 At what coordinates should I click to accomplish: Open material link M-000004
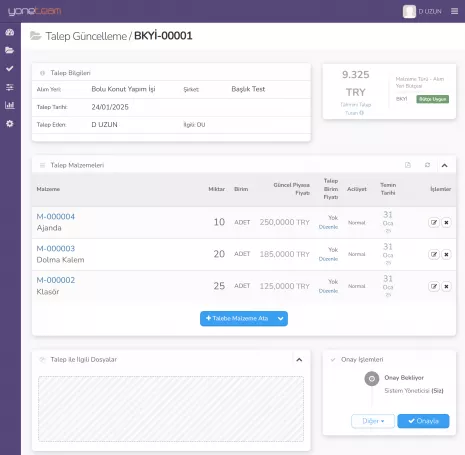(56, 217)
